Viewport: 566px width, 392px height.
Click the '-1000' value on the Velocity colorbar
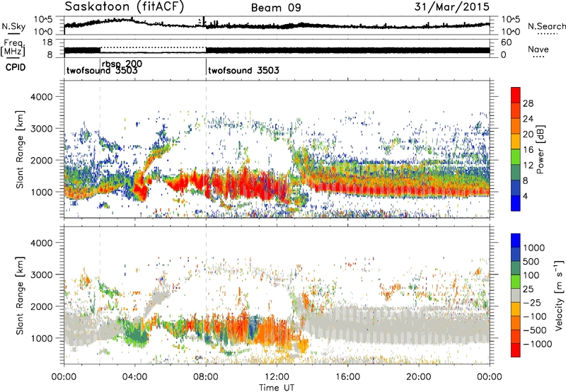pyautogui.click(x=538, y=344)
